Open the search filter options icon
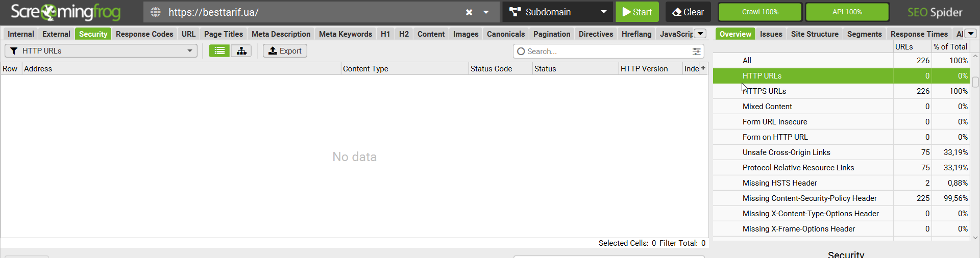The width and height of the screenshot is (980, 258). (x=696, y=51)
